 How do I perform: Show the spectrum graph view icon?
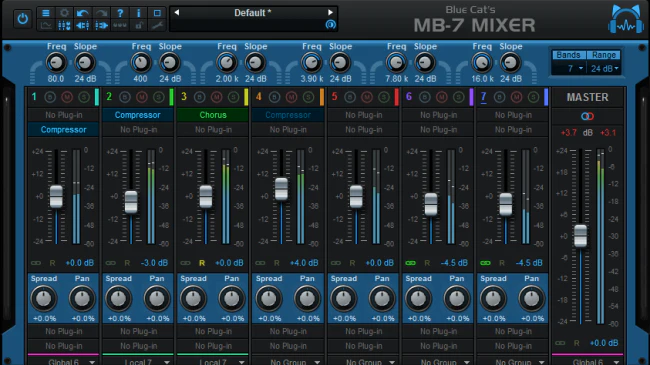tap(46, 26)
